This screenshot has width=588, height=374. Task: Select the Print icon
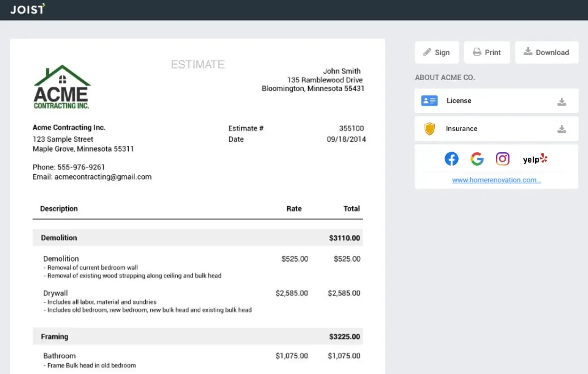[x=477, y=52]
